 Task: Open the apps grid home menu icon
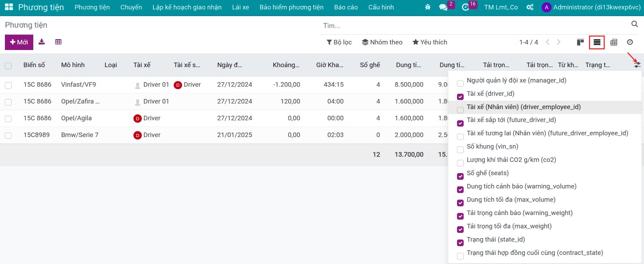tap(9, 7)
